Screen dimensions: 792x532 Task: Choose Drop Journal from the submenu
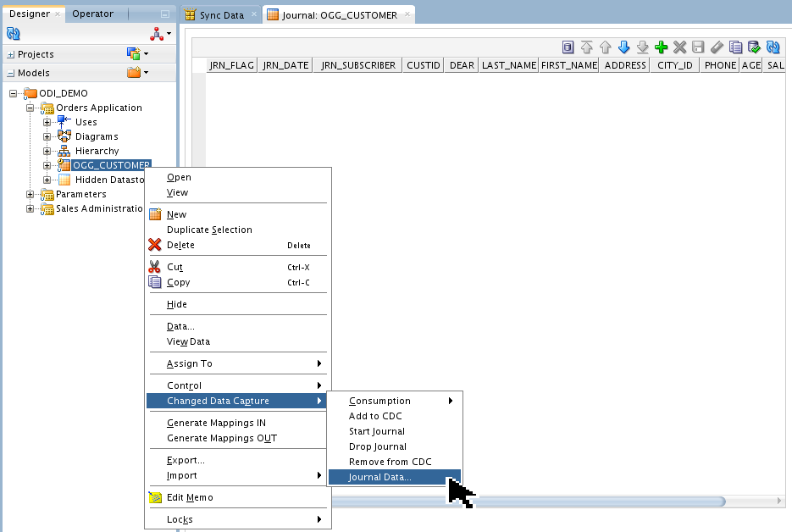pos(395,446)
